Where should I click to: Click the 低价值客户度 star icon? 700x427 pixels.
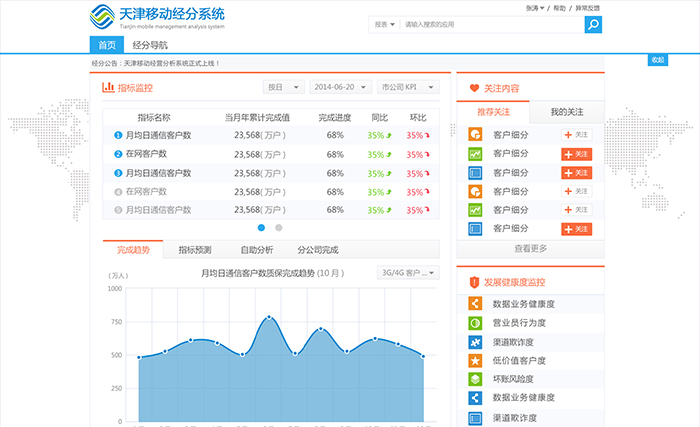coord(475,361)
